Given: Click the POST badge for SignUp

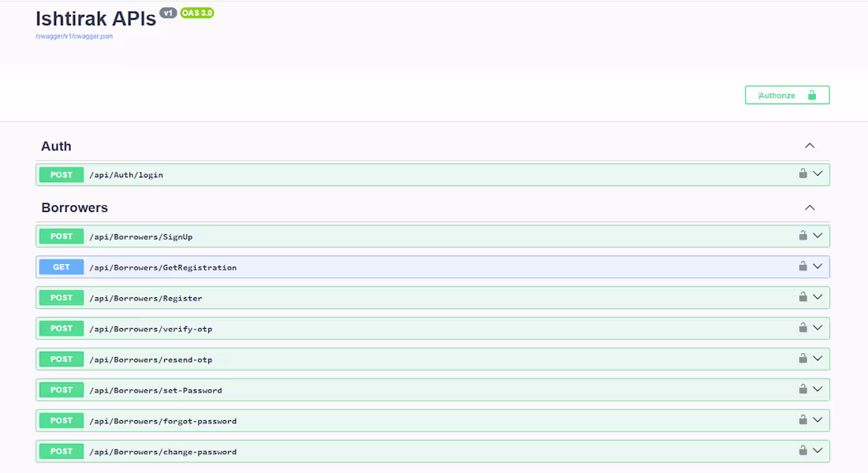Looking at the screenshot, I should click(62, 236).
